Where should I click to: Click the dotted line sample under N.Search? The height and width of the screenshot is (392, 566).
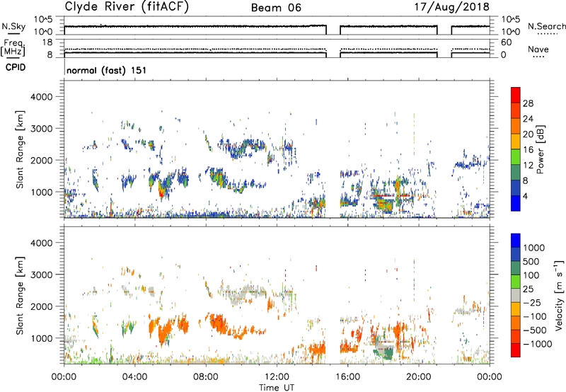tap(546, 34)
